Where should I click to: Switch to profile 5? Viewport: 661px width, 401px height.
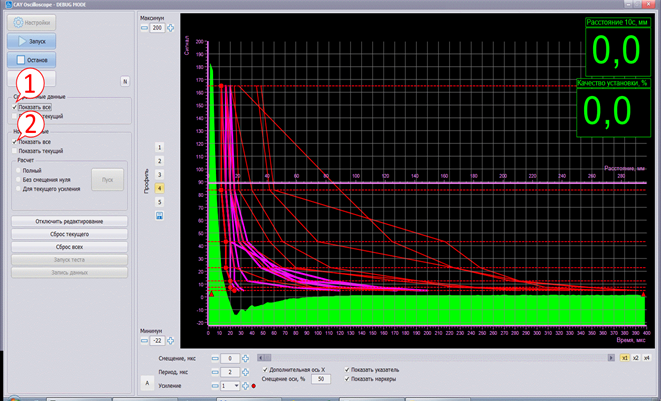[x=159, y=201]
